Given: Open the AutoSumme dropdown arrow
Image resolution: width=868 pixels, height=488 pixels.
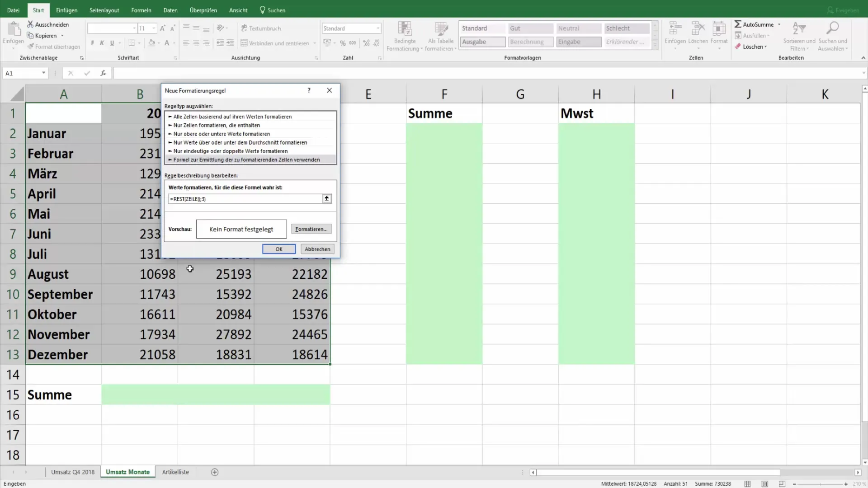Looking at the screenshot, I should point(779,24).
